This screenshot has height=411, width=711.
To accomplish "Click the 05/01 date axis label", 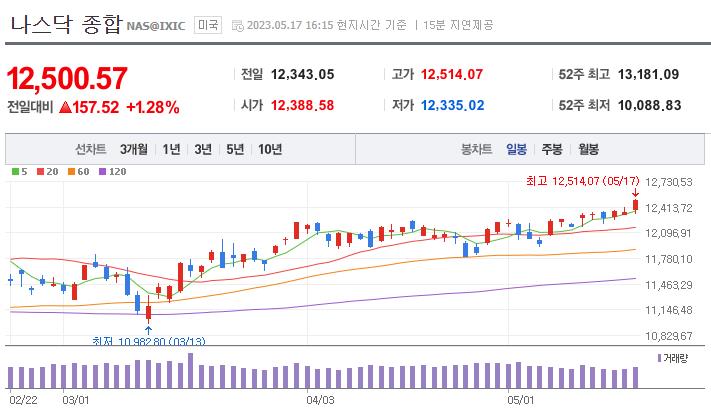I will click(x=521, y=400).
